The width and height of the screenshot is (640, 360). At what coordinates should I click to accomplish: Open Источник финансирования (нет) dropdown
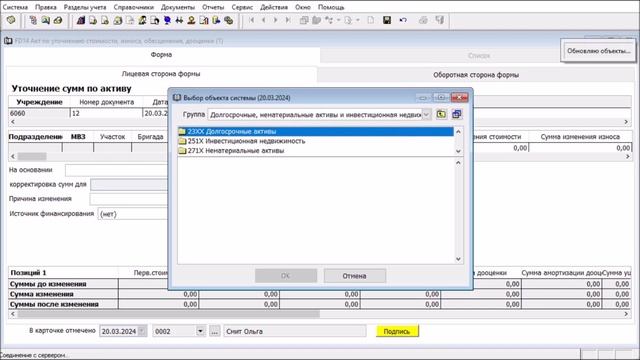point(133,214)
